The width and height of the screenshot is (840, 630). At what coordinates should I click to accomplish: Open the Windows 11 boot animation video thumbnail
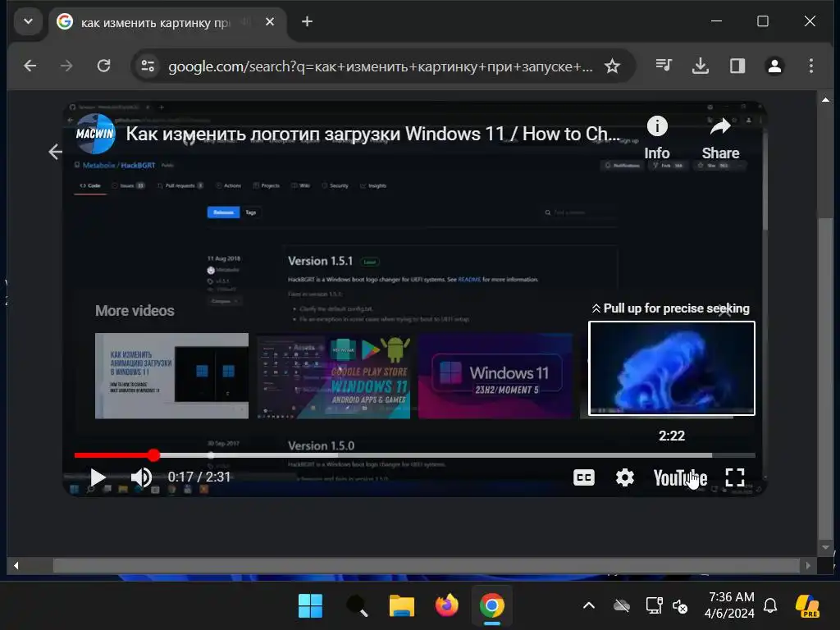pyautogui.click(x=172, y=376)
